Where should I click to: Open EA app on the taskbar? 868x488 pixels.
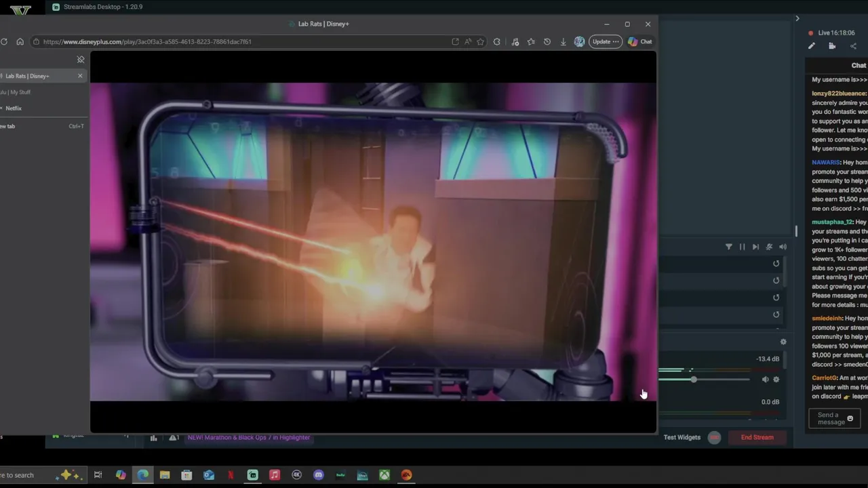(x=406, y=475)
